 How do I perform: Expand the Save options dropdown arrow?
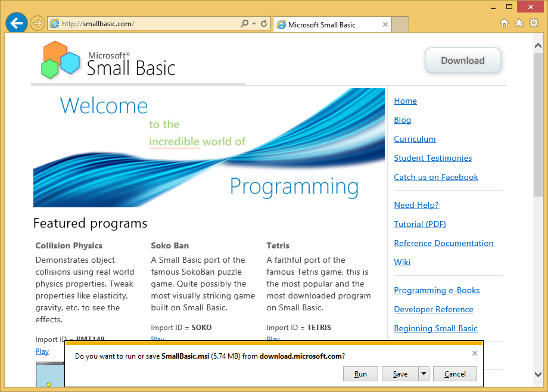(x=424, y=374)
